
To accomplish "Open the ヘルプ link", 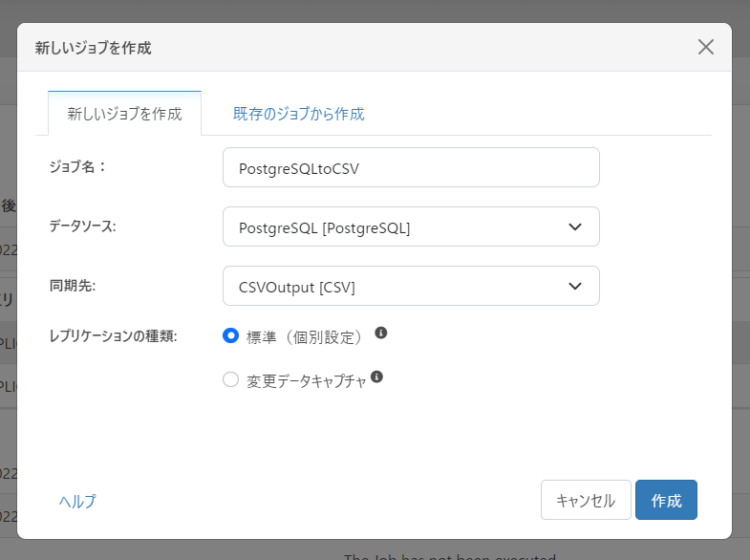I will 77,501.
